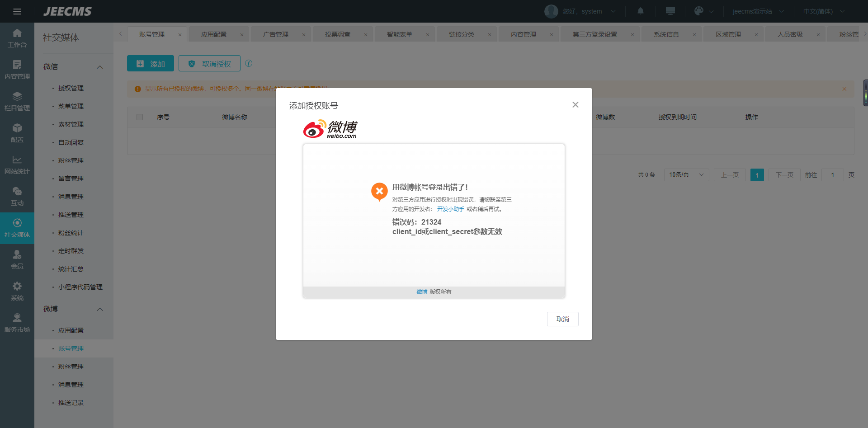Go to the 下一页 page

tap(784, 175)
